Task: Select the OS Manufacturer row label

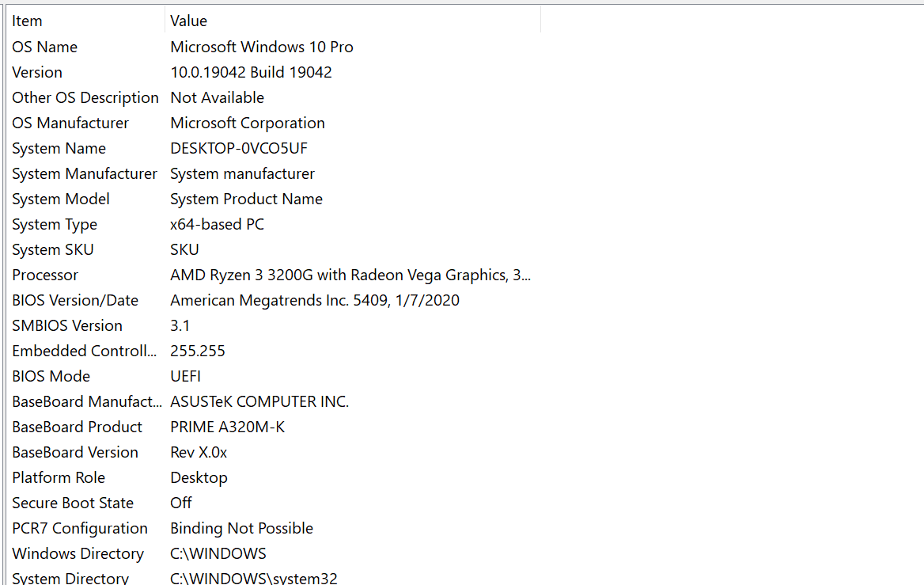Action: 70,123
